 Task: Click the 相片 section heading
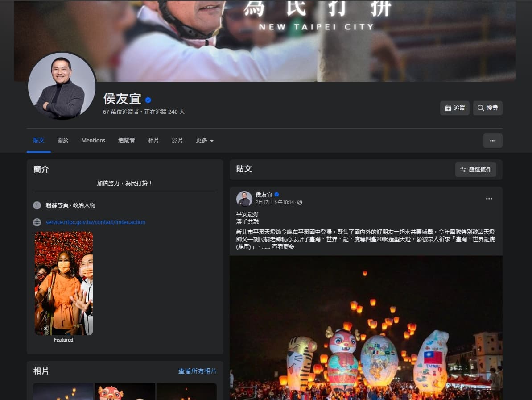pos(41,371)
